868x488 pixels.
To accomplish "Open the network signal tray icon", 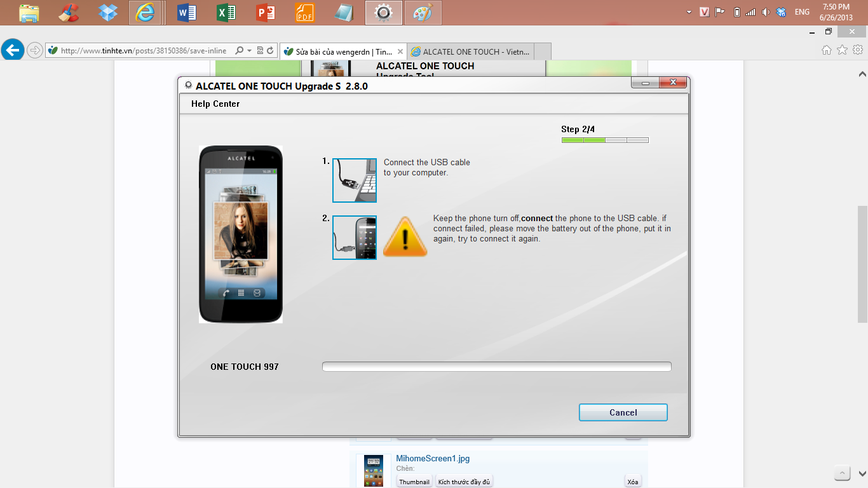I will coord(750,12).
